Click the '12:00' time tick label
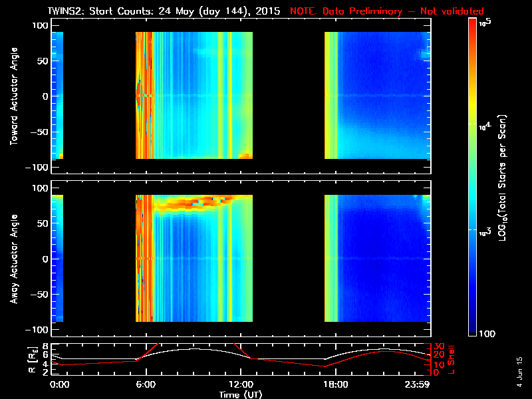The height and width of the screenshot is (399, 532). point(241,384)
